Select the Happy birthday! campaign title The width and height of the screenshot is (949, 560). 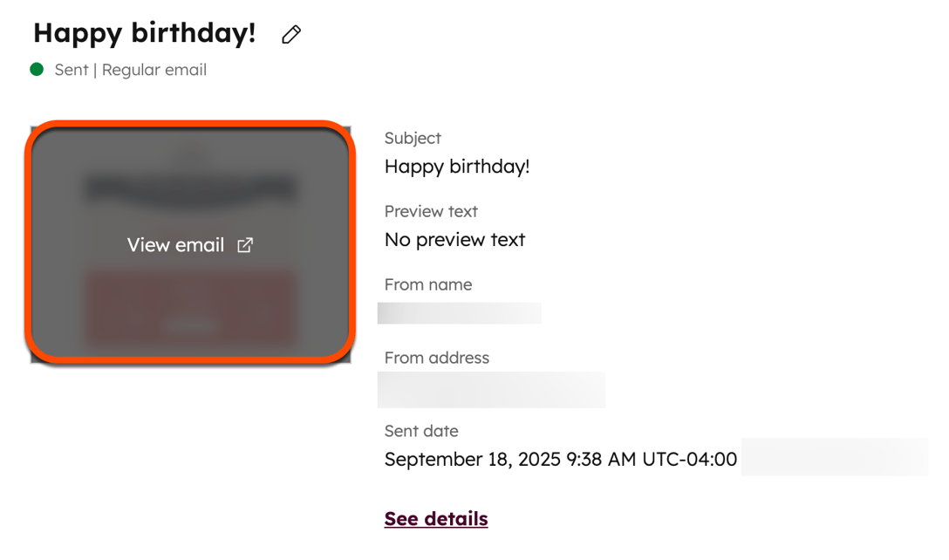tap(144, 32)
